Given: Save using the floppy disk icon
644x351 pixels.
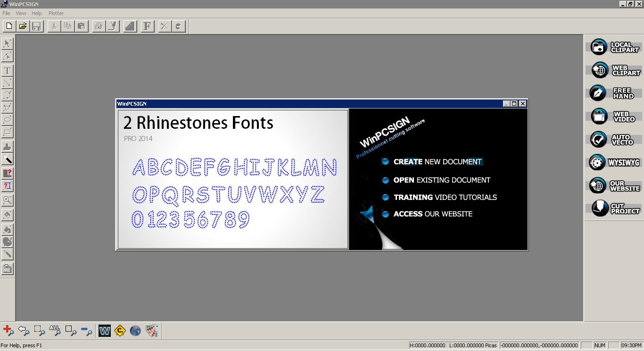Looking at the screenshot, I should coord(36,26).
